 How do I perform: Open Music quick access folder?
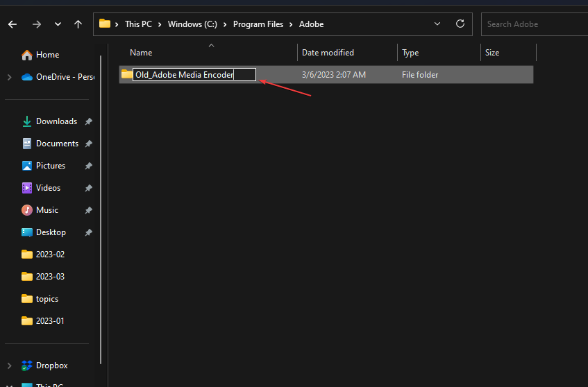[x=47, y=209]
